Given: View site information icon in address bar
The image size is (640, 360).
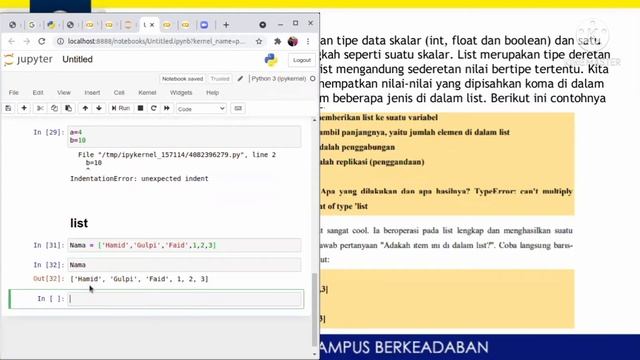Looking at the screenshot, I should point(60,41).
